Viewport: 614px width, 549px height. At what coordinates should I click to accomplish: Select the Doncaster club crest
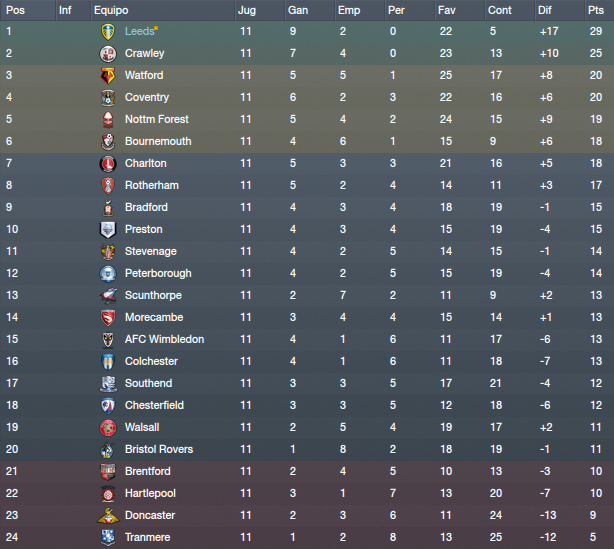click(x=108, y=516)
